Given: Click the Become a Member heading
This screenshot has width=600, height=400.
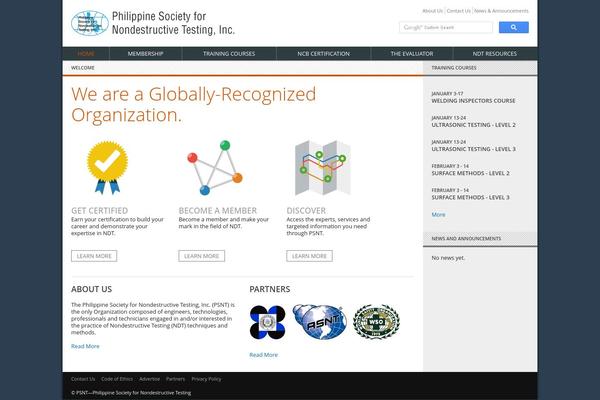Looking at the screenshot, I should [x=218, y=211].
